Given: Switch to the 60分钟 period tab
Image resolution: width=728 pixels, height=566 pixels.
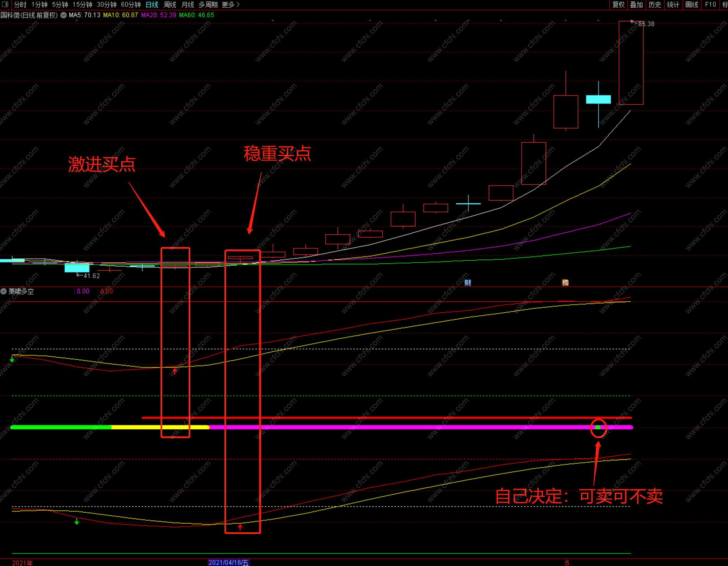Looking at the screenshot, I should point(131,5).
